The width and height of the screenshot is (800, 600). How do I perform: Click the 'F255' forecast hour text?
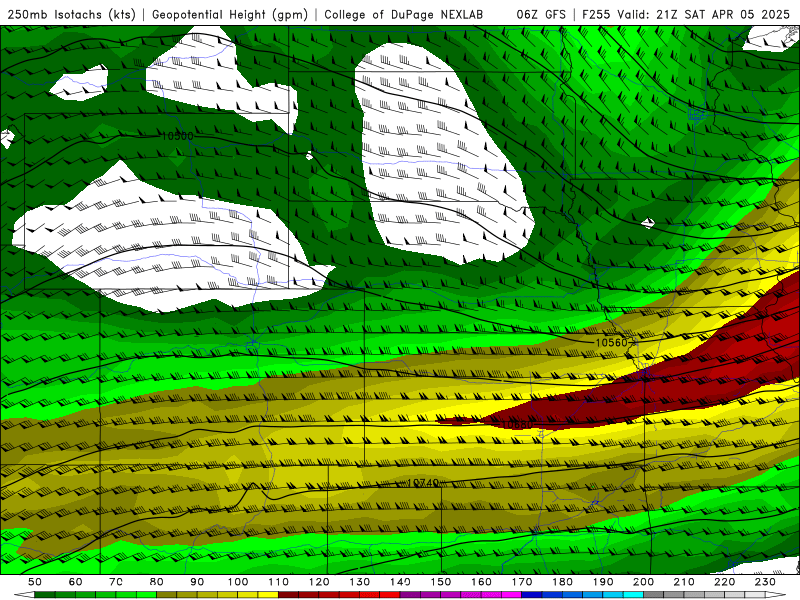(x=597, y=14)
